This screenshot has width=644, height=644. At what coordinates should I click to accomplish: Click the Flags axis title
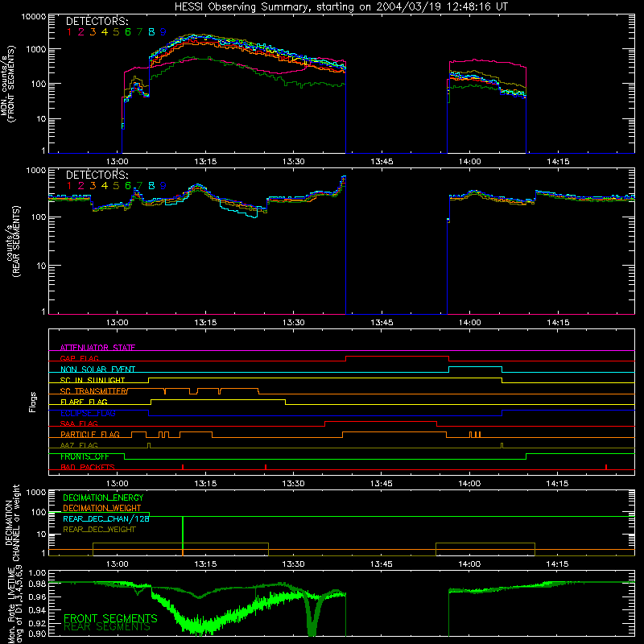pyautogui.click(x=33, y=402)
